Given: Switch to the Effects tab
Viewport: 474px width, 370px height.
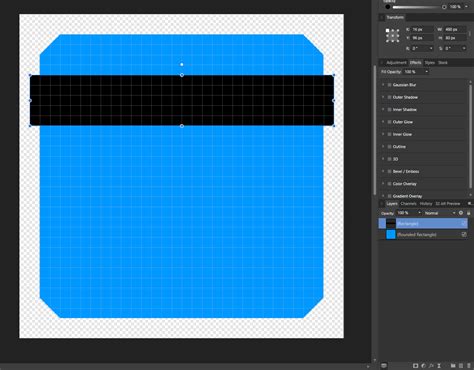Looking at the screenshot, I should pos(415,63).
